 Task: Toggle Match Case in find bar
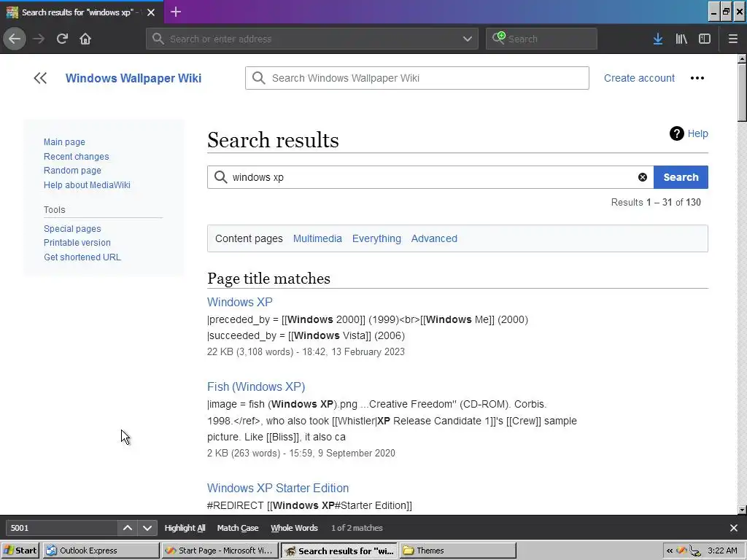[238, 528]
